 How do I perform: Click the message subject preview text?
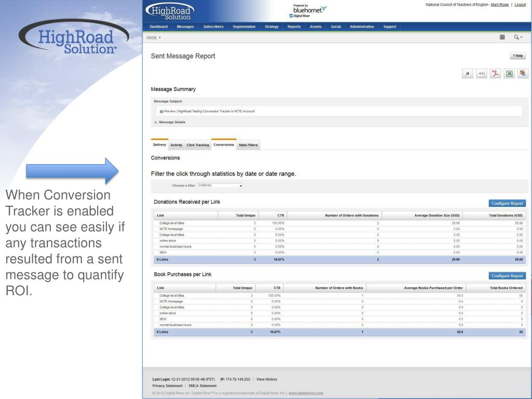click(x=209, y=111)
